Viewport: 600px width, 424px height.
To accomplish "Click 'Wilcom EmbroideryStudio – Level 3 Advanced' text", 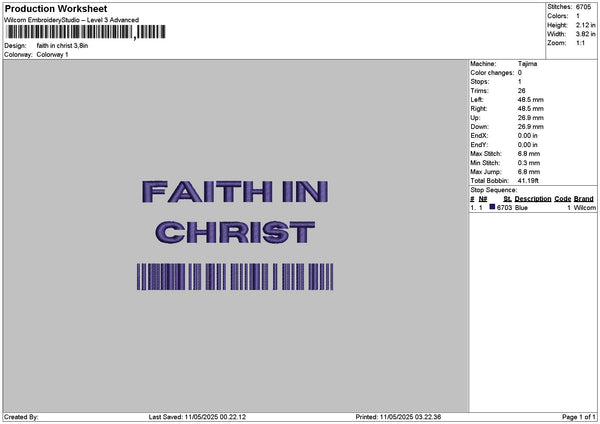I will tap(71, 20).
